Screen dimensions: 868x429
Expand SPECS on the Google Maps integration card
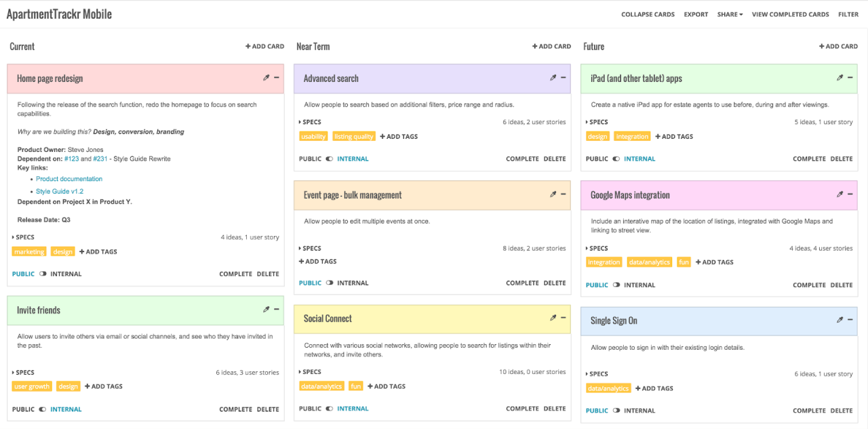click(597, 248)
